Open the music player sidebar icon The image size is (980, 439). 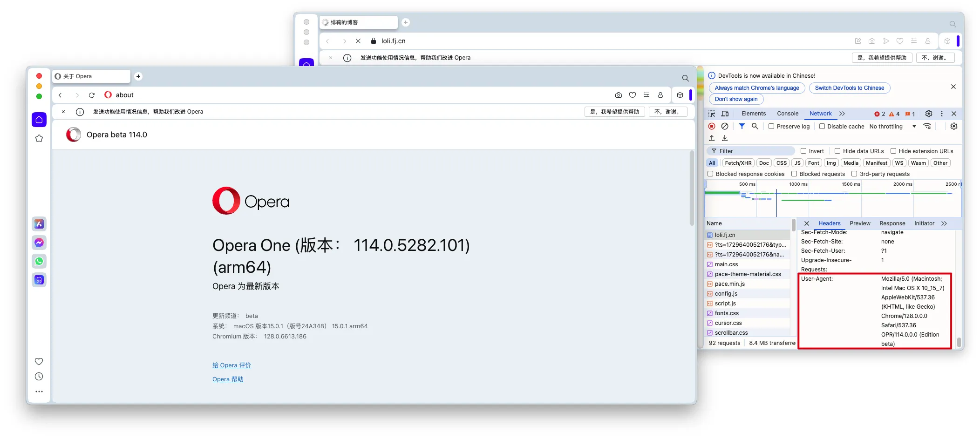39,280
